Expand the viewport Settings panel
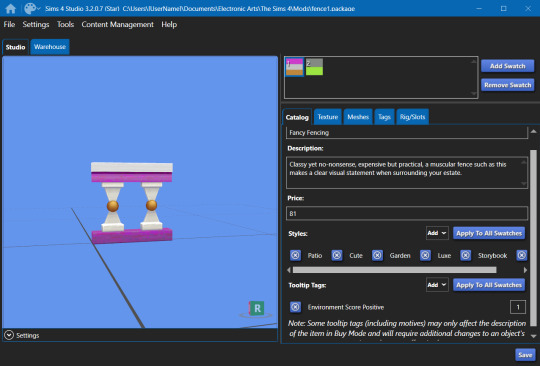Viewport: 540px width, 366px height. coord(9,335)
